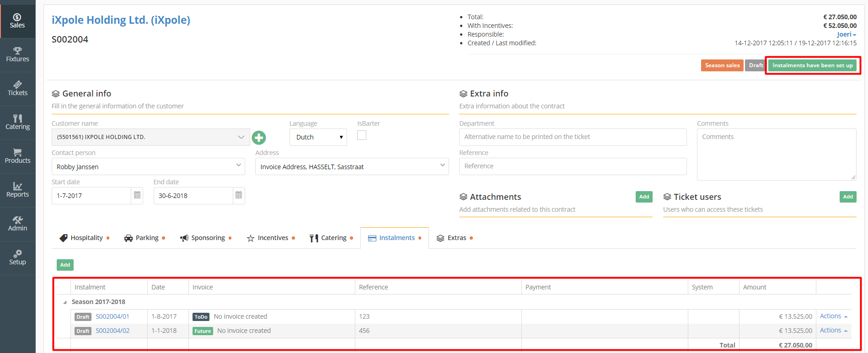Switch to the Hospitality tab

[x=84, y=238]
